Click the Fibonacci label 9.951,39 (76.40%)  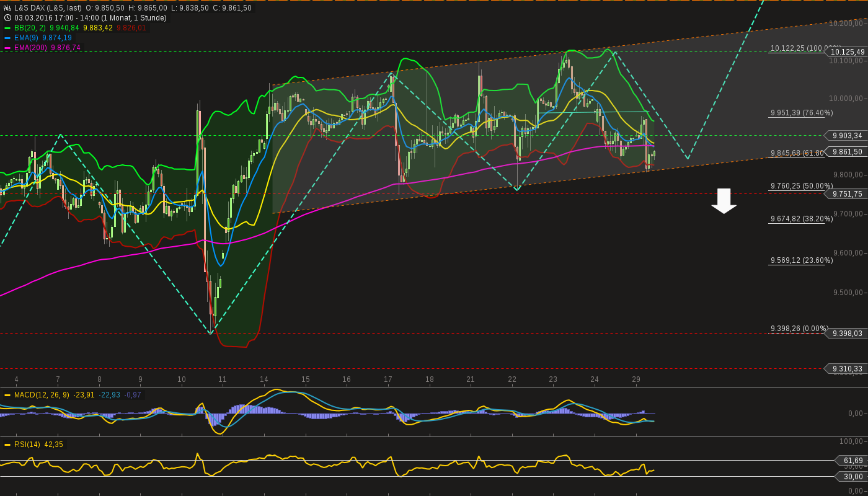coord(802,113)
